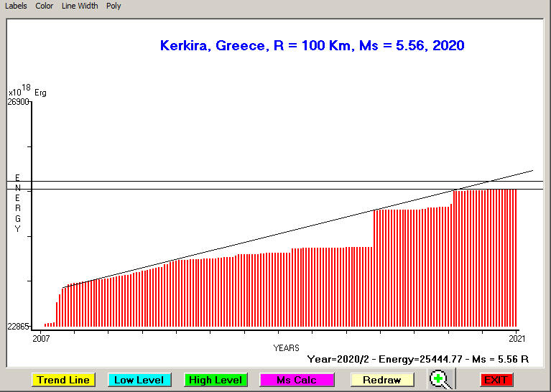Open the Poly menu

[114, 6]
